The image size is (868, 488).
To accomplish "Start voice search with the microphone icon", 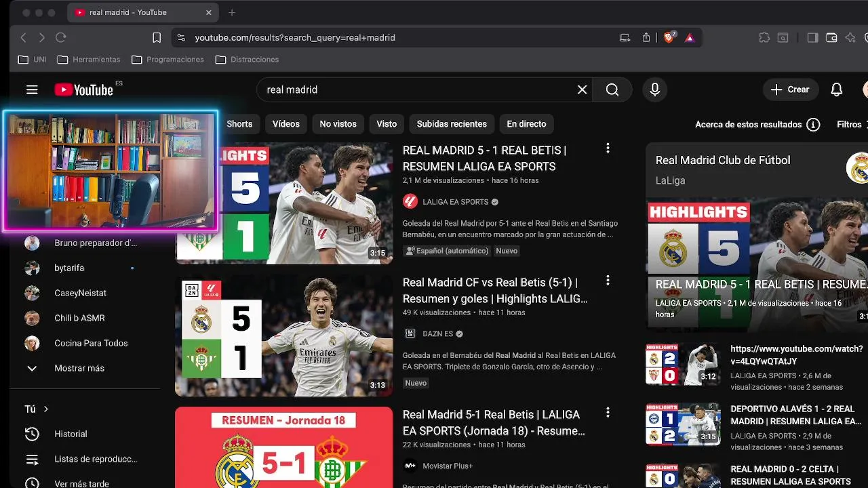I will [654, 89].
